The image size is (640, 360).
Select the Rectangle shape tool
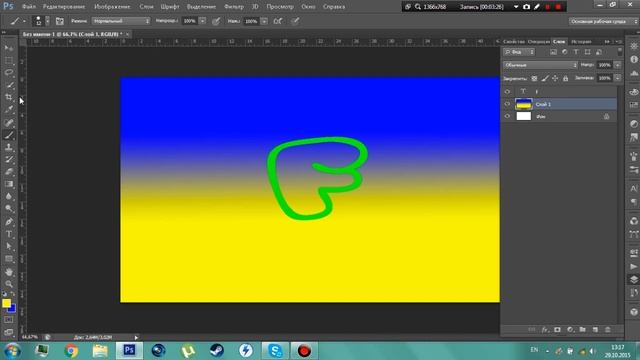click(x=9, y=259)
